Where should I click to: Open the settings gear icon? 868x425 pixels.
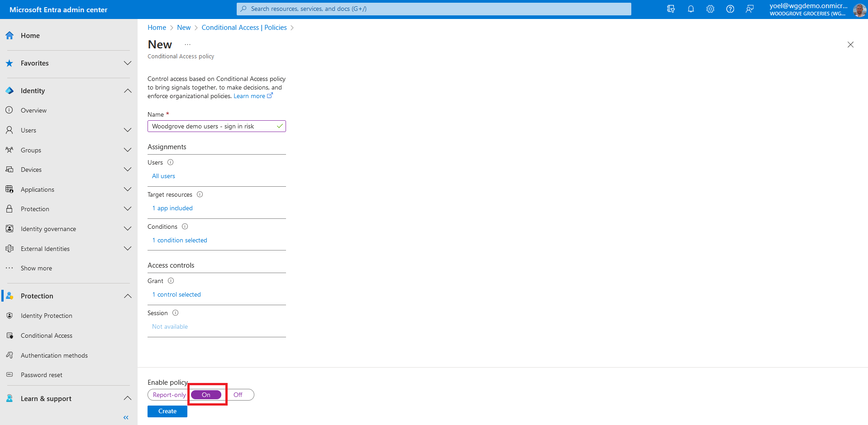pyautogui.click(x=710, y=9)
